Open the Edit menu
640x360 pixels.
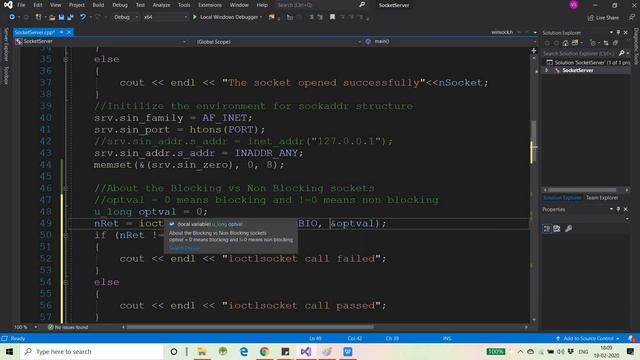click(x=38, y=5)
